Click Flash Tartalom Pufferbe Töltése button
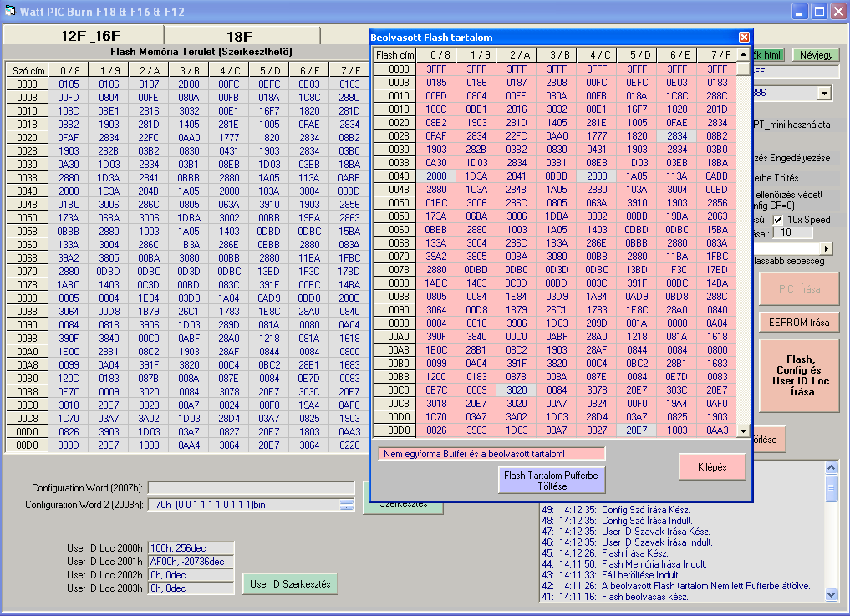 pos(552,481)
